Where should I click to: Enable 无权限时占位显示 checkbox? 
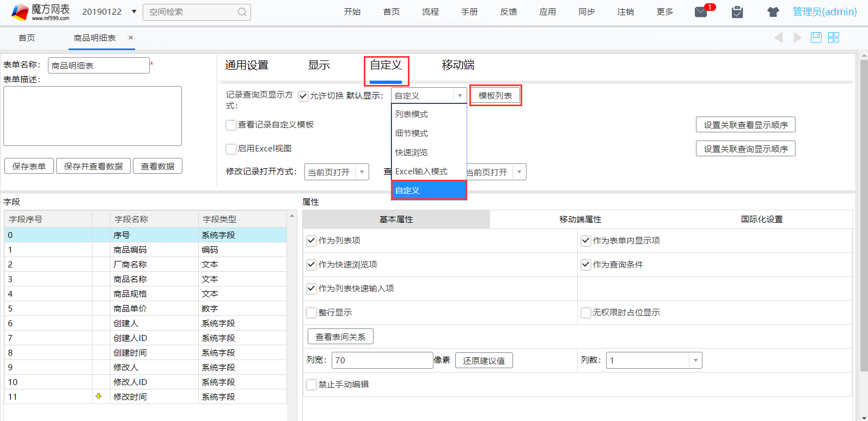click(x=586, y=313)
